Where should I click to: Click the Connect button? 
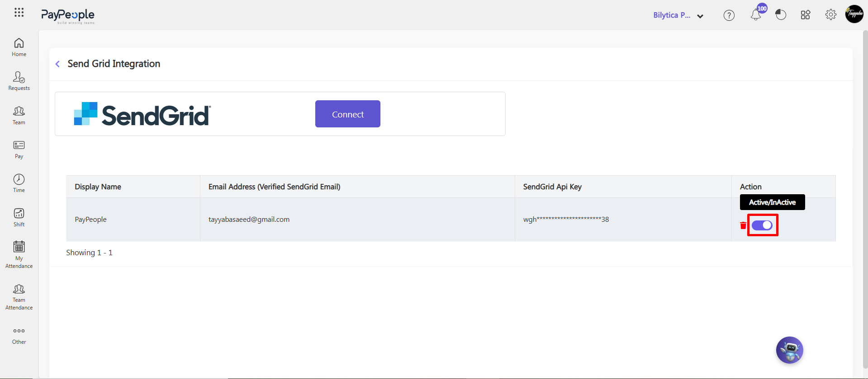tap(348, 114)
